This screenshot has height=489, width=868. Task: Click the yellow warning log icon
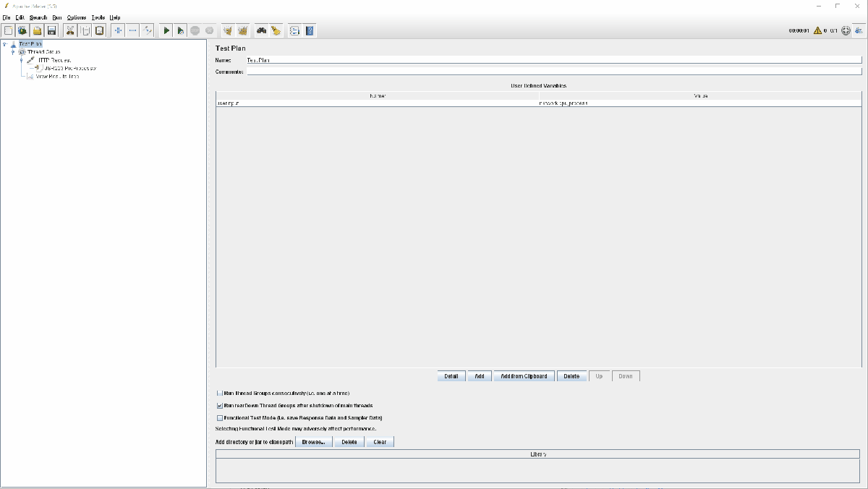point(817,30)
